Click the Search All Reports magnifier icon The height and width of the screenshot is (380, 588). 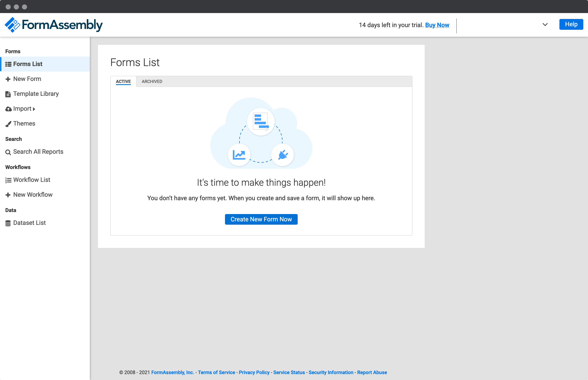(8, 152)
